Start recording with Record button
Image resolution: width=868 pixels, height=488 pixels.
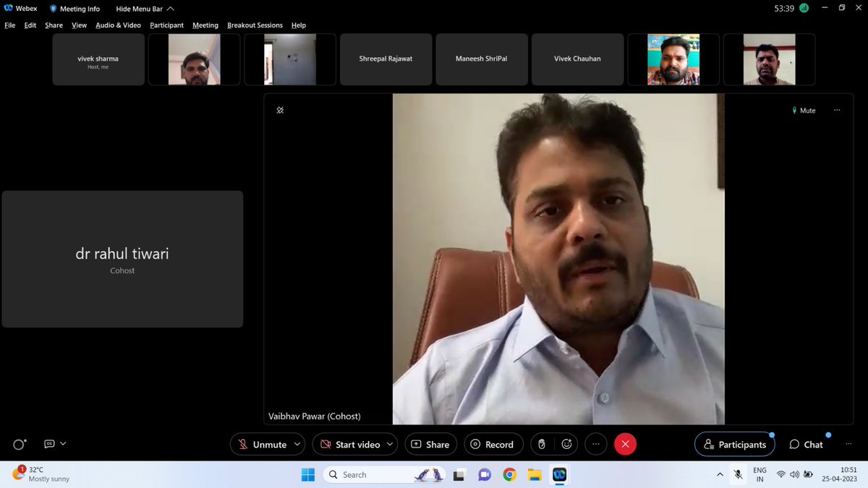492,445
